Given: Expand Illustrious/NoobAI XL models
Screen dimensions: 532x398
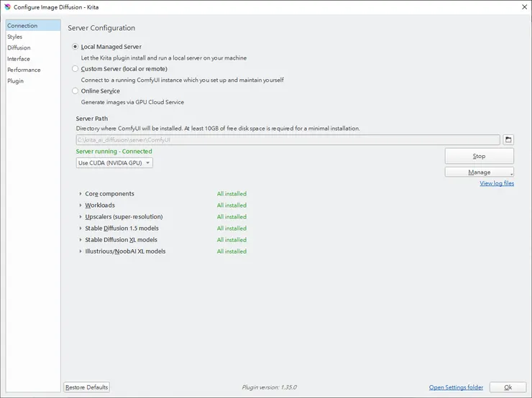Looking at the screenshot, I should click(81, 251).
